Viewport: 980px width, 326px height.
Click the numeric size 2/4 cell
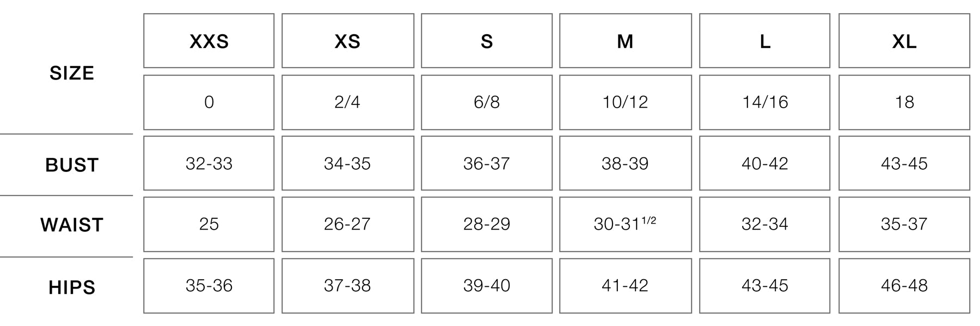347,102
